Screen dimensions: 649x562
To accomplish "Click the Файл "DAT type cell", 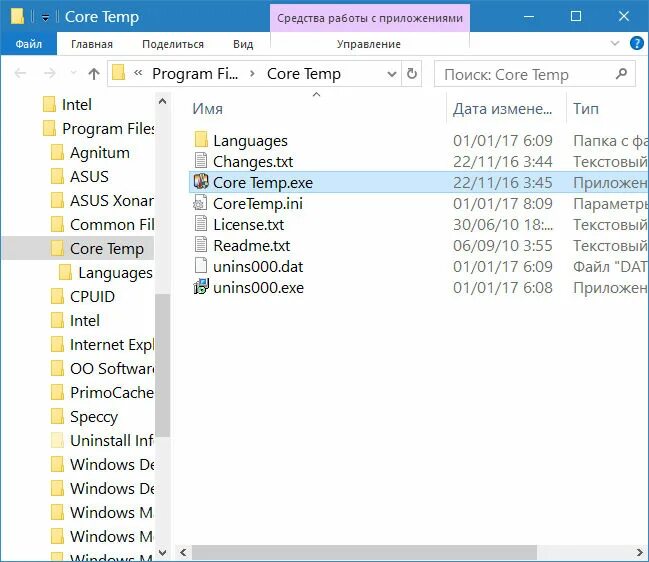I will (x=610, y=267).
